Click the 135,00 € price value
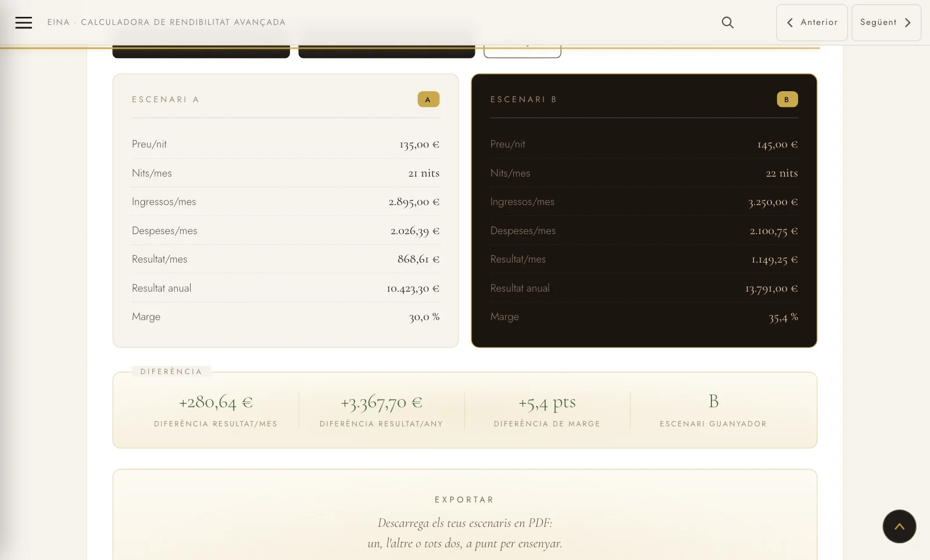930x560 pixels. [419, 144]
